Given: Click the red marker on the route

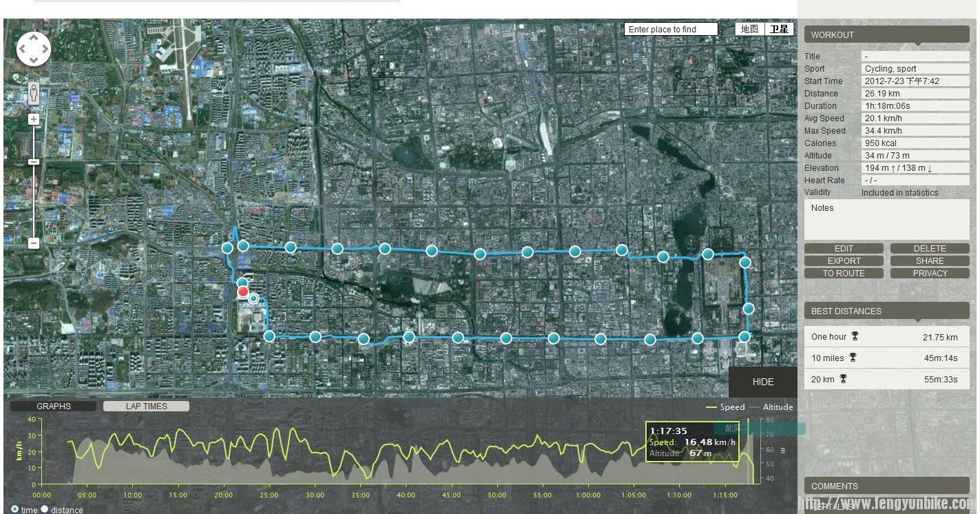Looking at the screenshot, I should pos(243,291).
